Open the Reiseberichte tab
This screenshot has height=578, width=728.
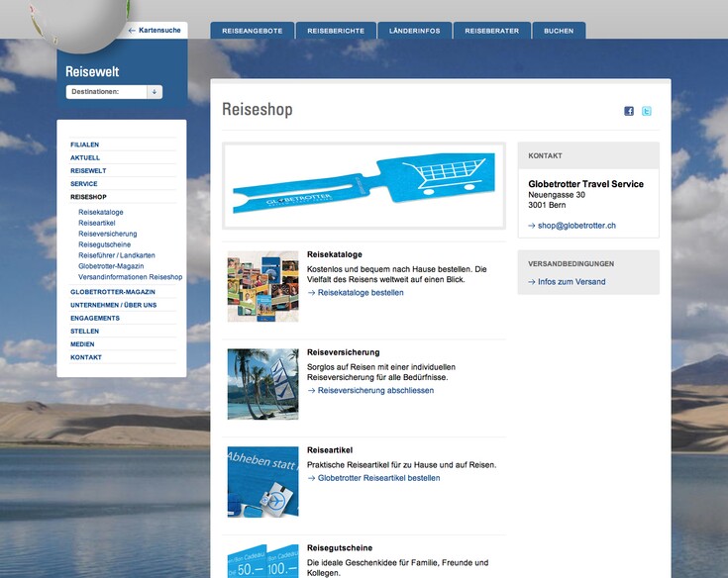(x=336, y=31)
